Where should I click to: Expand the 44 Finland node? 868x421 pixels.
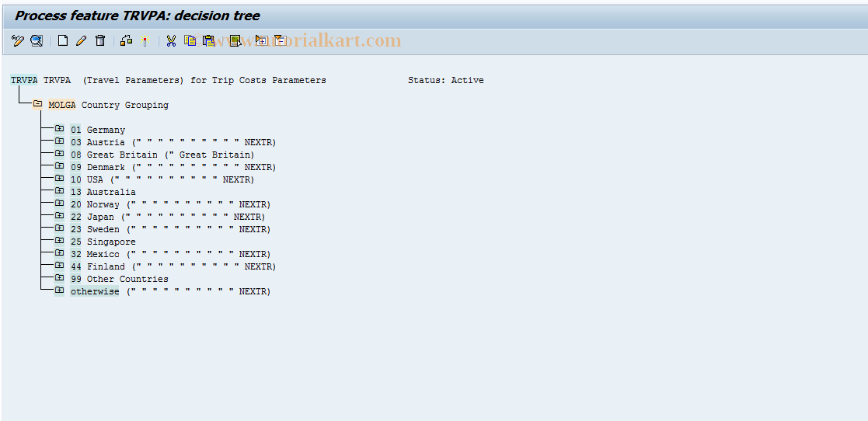point(59,266)
